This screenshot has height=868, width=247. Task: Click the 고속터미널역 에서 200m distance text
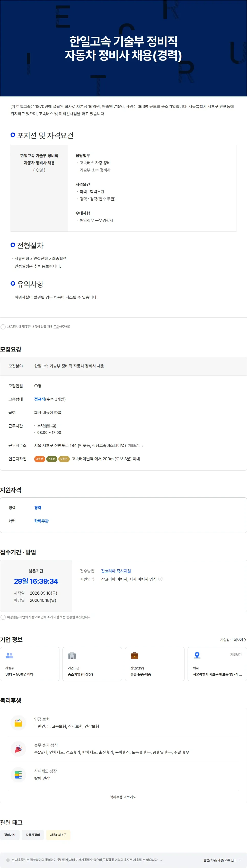pos(105,459)
